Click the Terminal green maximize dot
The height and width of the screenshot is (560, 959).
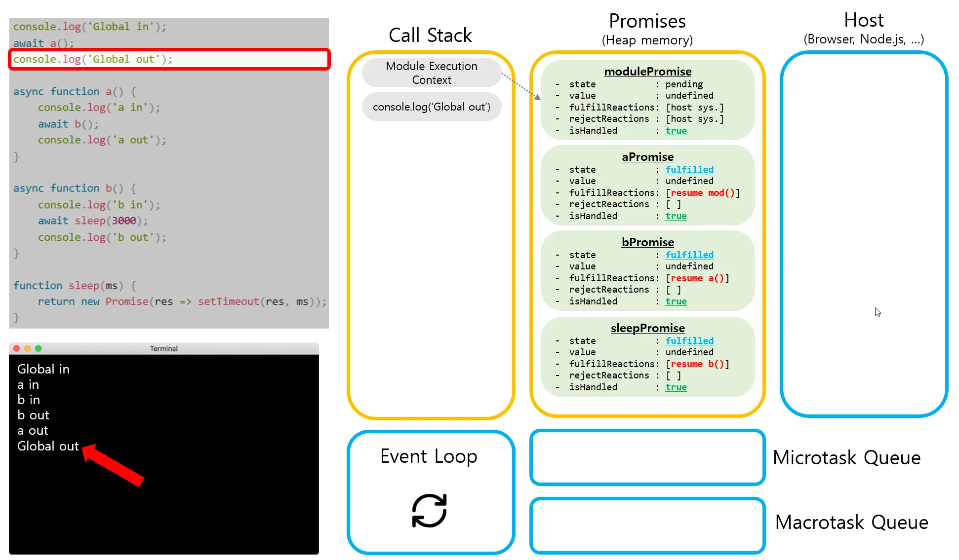39,348
